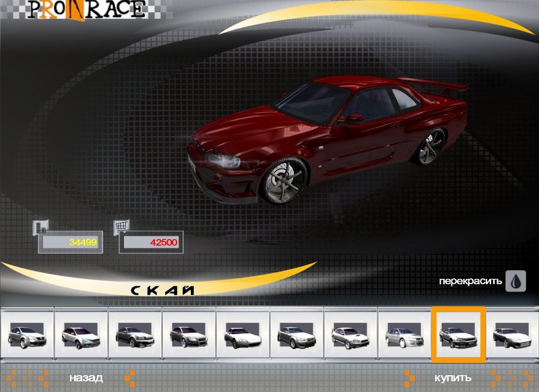Click the перекрасить (repaint) label

pos(470,281)
